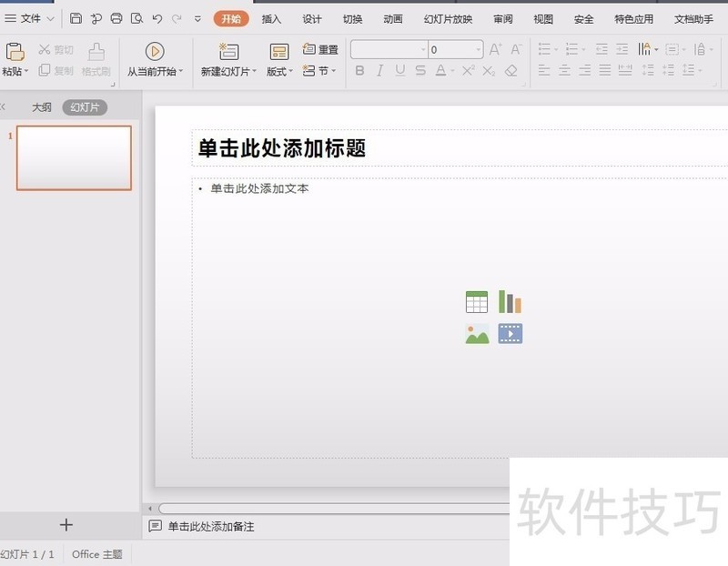
Task: Decrease font size with the A- icon
Action: pyautogui.click(x=516, y=49)
